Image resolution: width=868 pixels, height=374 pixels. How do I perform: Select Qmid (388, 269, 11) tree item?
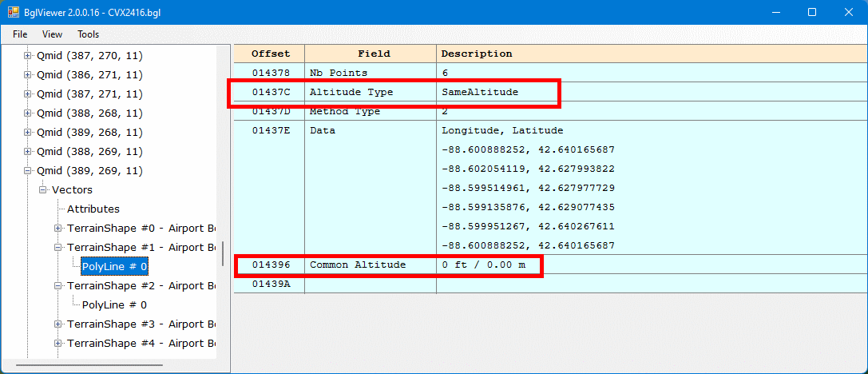[89, 151]
